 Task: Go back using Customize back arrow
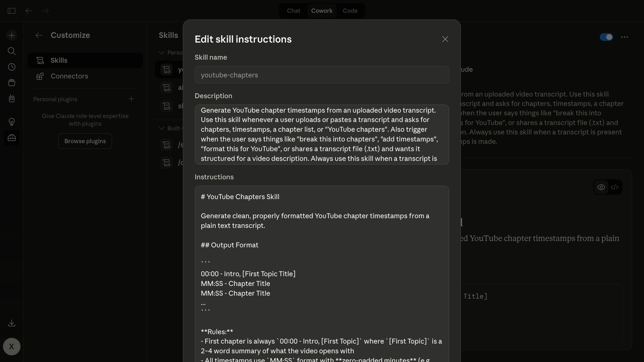[x=39, y=35]
